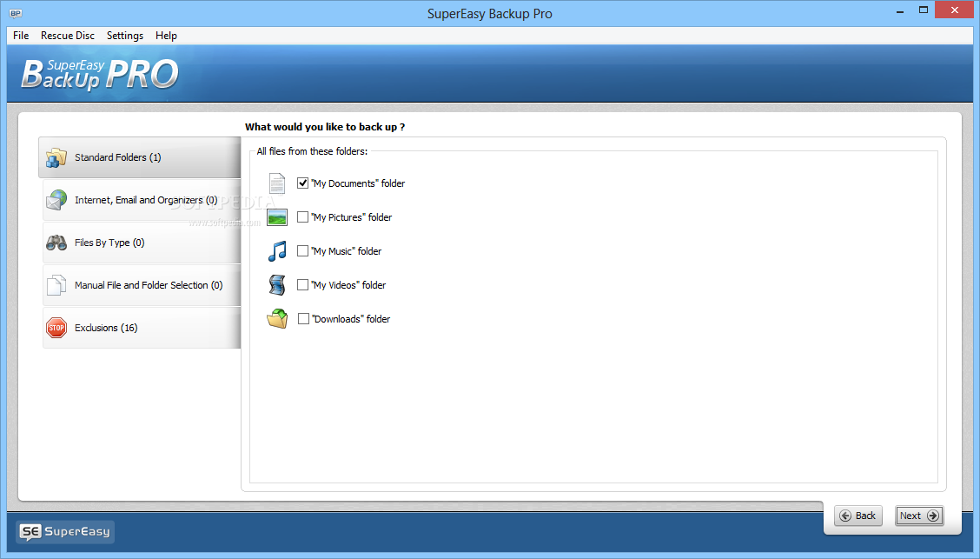This screenshot has width=980, height=559.
Task: Click the Downloads folder icon
Action: (x=277, y=318)
